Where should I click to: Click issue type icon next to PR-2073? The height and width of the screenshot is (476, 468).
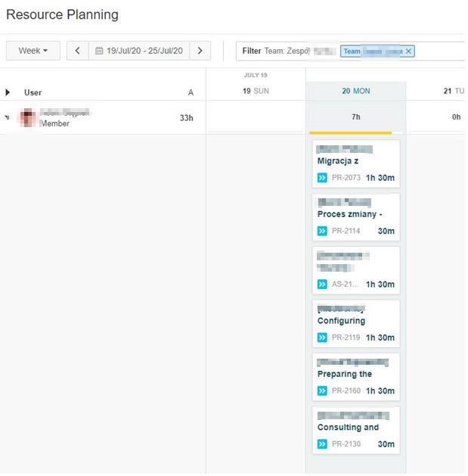click(323, 178)
